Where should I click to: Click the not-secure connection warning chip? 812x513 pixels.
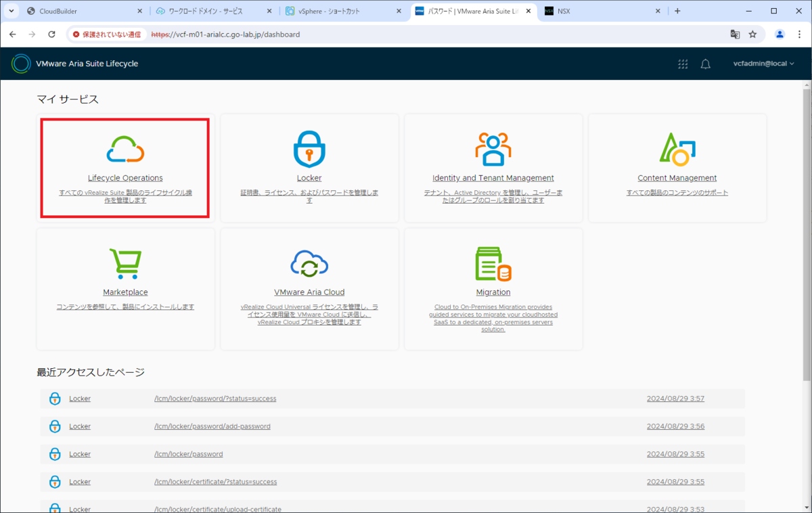[x=106, y=34]
